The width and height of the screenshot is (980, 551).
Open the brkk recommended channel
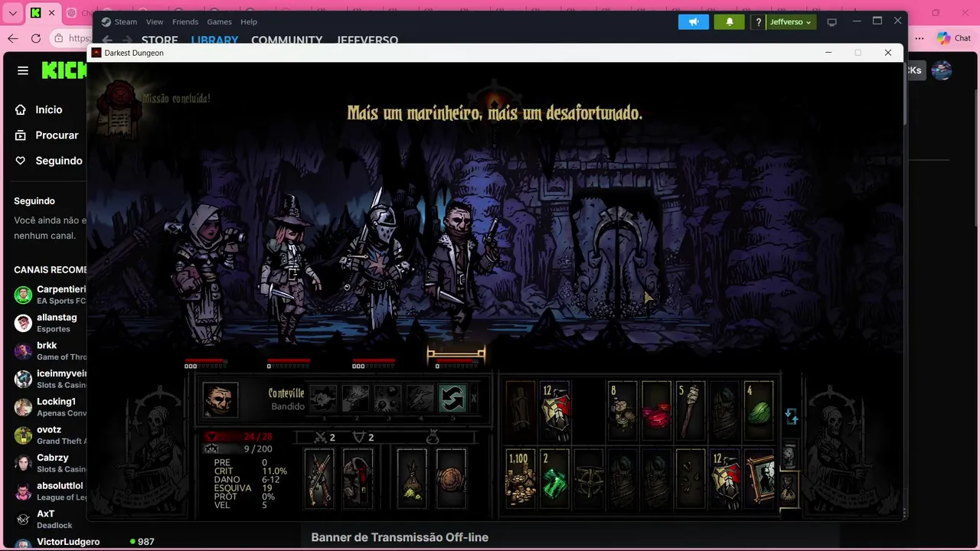(50, 350)
